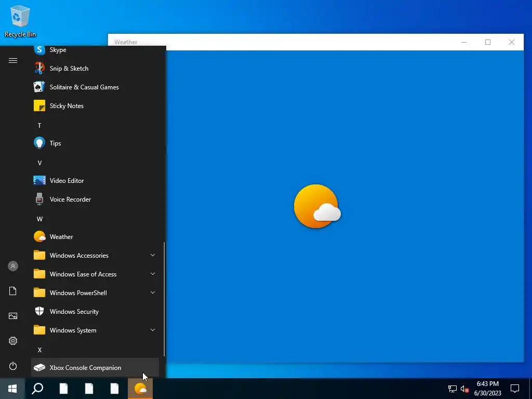Open Documents from Start sidebar
This screenshot has height=399, width=532.
coord(13,291)
